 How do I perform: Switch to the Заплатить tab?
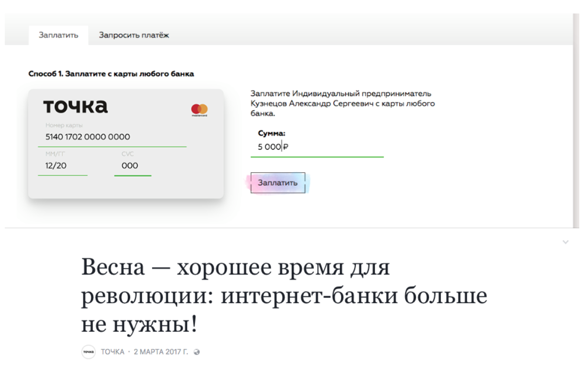(58, 35)
